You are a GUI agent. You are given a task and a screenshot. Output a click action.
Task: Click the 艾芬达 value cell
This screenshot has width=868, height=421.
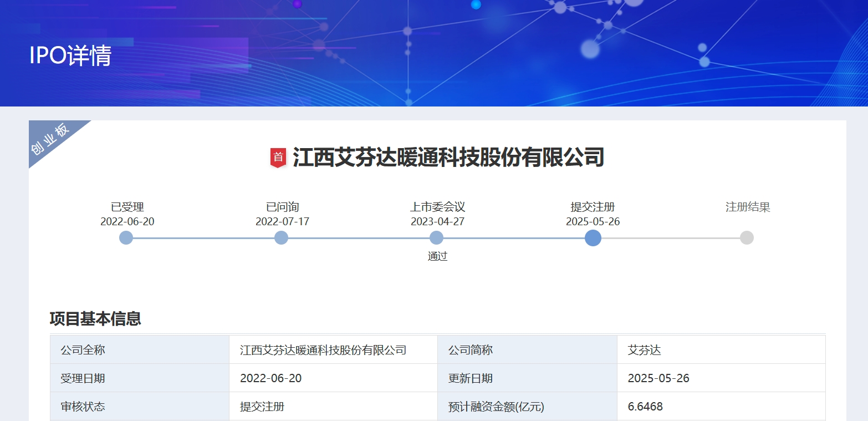click(x=721, y=350)
